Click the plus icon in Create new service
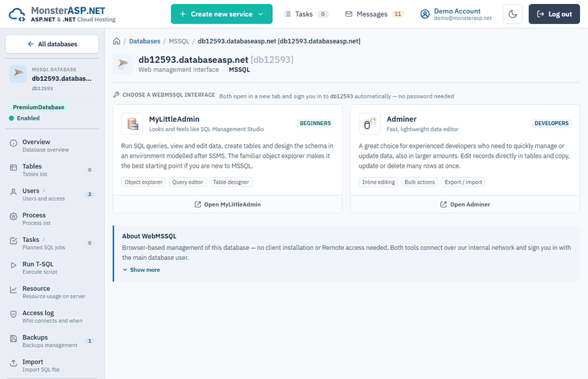The height and width of the screenshot is (379, 588). pos(182,14)
